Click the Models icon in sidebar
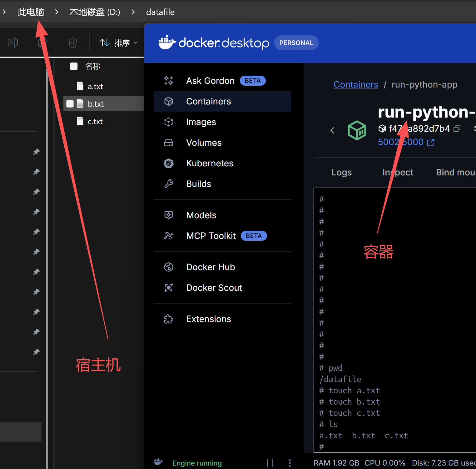Screen dimensions: 476x469 tap(169, 215)
